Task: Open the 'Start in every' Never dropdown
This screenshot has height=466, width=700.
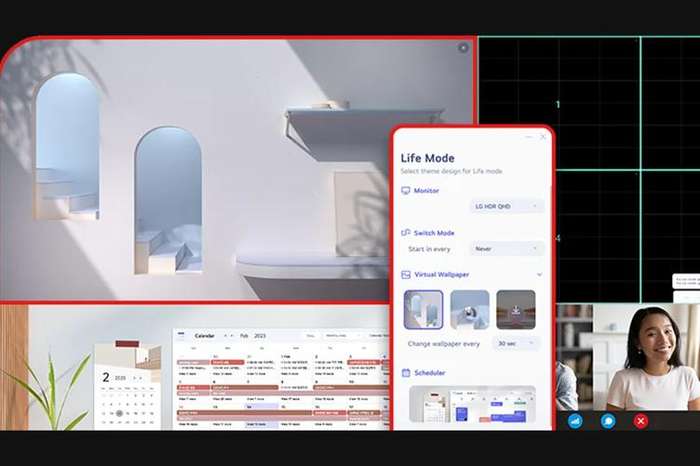Action: (x=507, y=249)
